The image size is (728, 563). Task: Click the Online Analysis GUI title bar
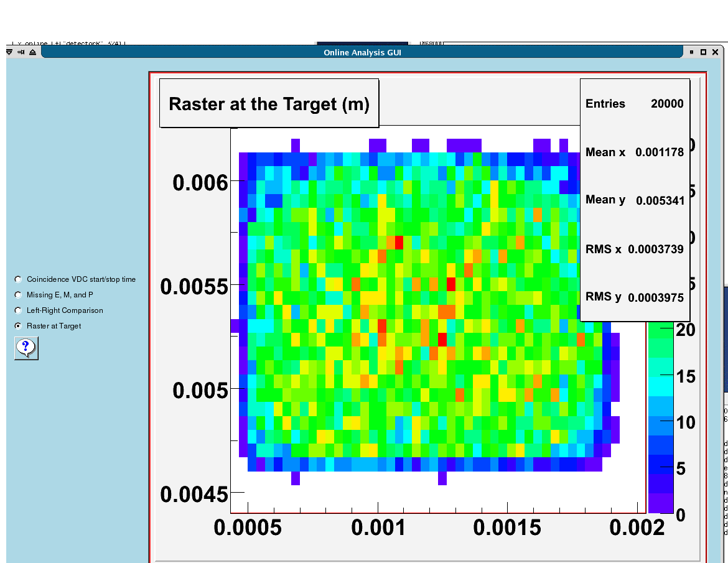pyautogui.click(x=362, y=52)
